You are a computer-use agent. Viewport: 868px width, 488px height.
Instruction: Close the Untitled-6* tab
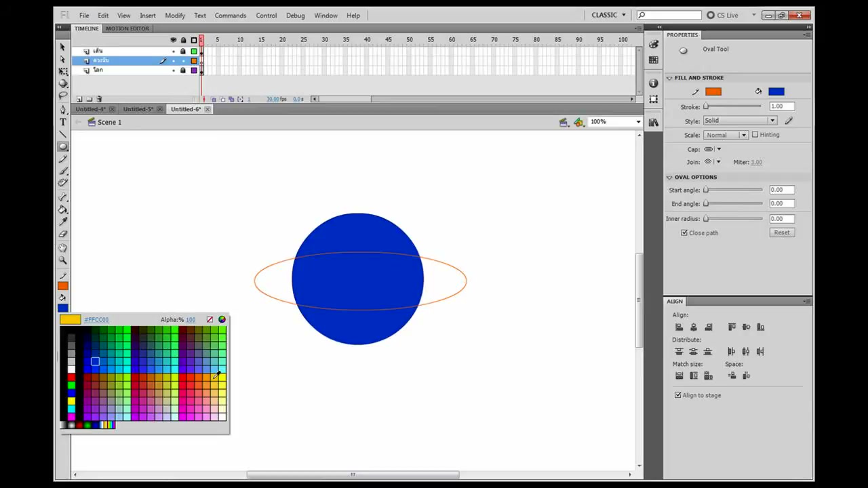click(x=208, y=109)
